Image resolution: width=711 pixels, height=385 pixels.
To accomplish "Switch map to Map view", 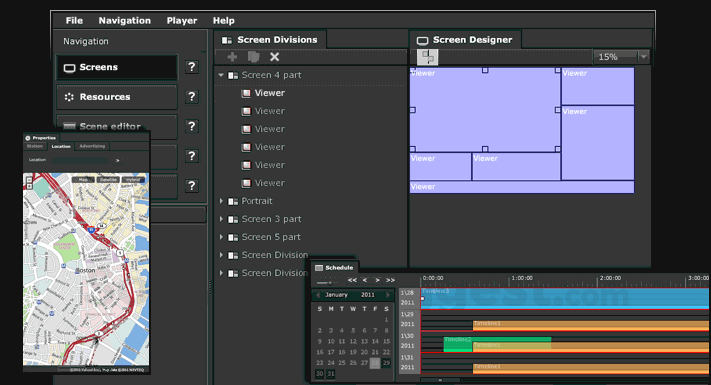I will click(83, 180).
